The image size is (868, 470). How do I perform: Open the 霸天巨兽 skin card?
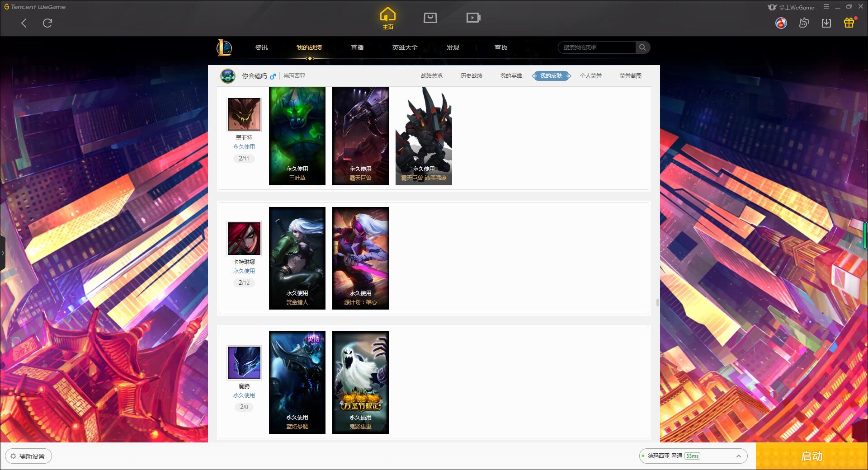click(360, 136)
